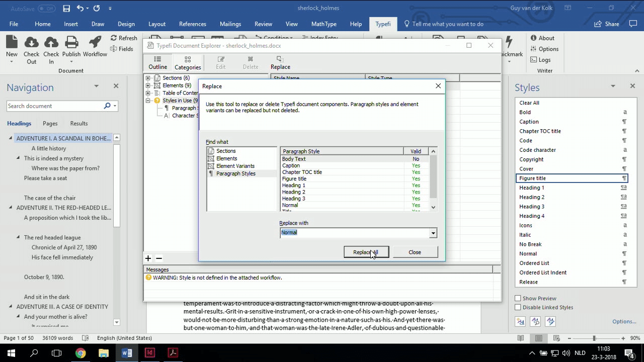Image resolution: width=644 pixels, height=362 pixels.
Task: Click the zoom slider handle in status bar
Action: coord(594,338)
